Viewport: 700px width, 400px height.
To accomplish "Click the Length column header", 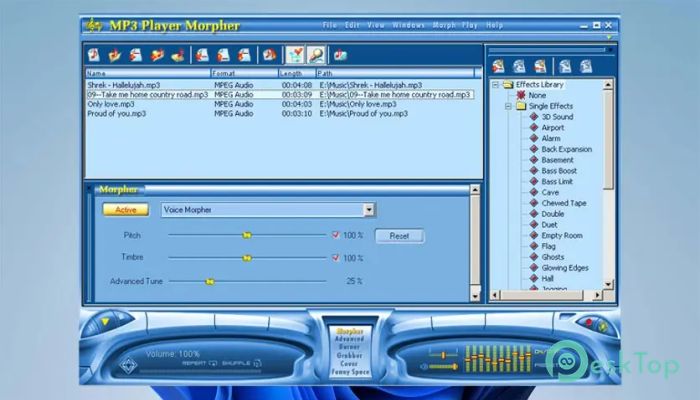I will 297,73.
